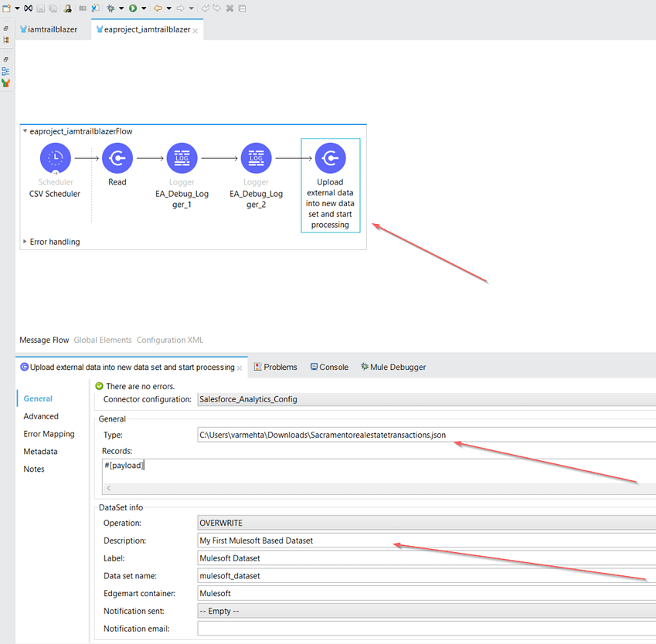The image size is (656, 644).
Task: Click the infinity-shaped toolbar icon
Action: point(28,8)
